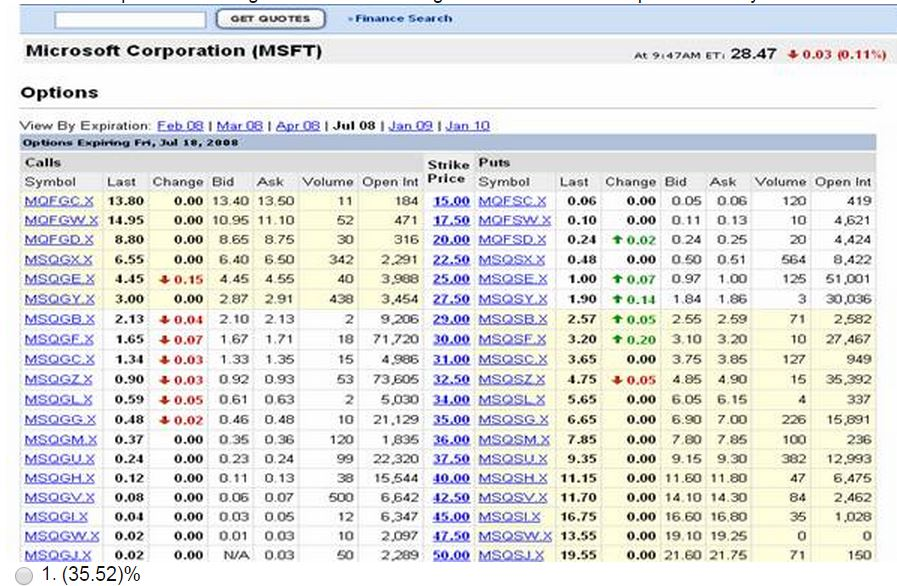Image resolution: width=897 pixels, height=586 pixels.
Task: Open put option MSQSF.X
Action: point(512,339)
